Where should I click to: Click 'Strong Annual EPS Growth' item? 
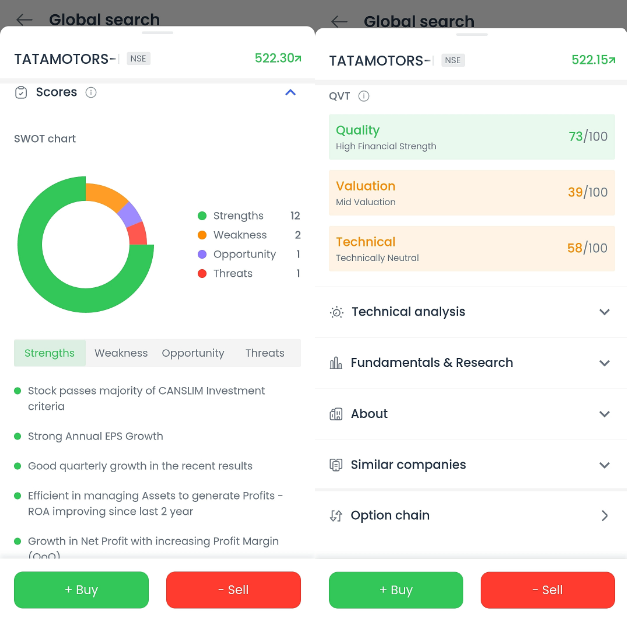tap(96, 436)
